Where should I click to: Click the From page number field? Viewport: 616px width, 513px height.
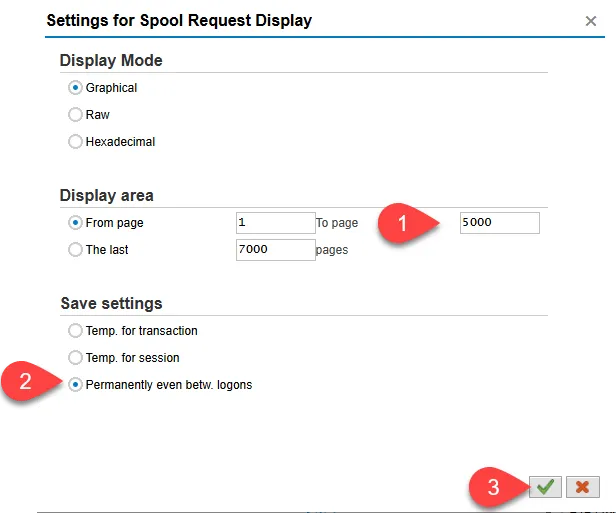tap(276, 223)
